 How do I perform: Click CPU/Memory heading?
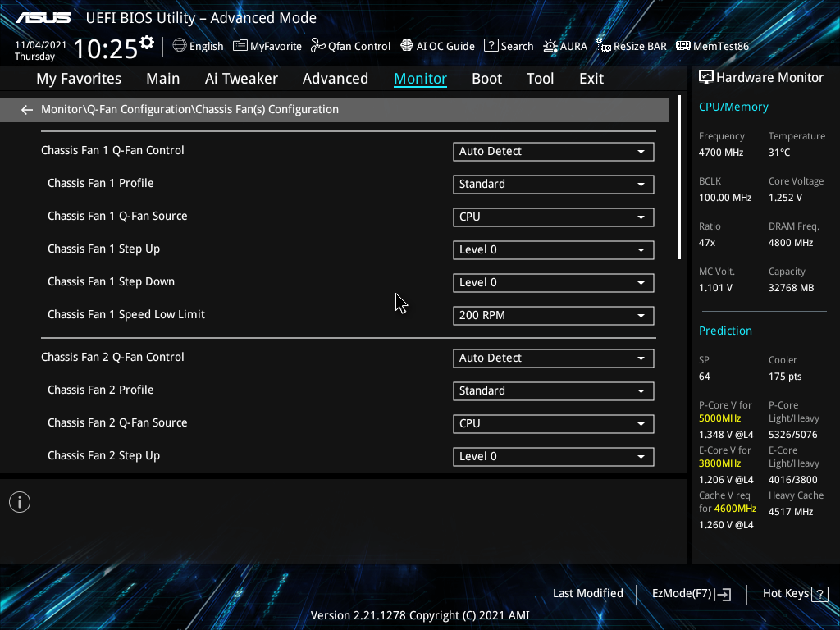click(733, 107)
